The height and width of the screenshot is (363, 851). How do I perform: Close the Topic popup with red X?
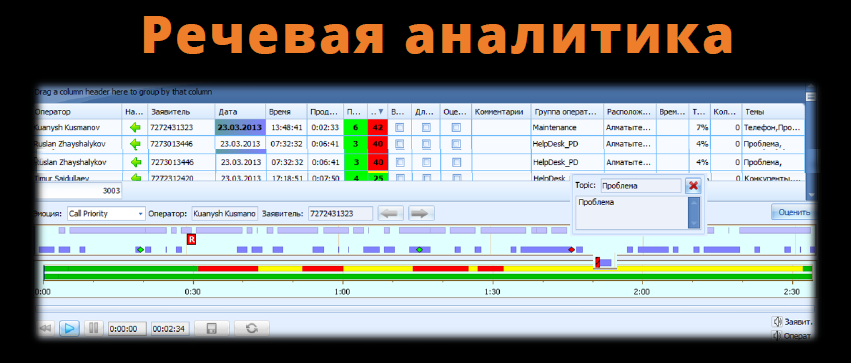[693, 186]
